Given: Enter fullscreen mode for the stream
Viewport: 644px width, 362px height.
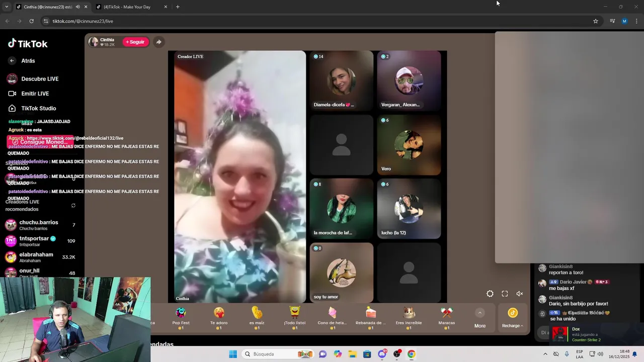Looking at the screenshot, I should coord(505,294).
